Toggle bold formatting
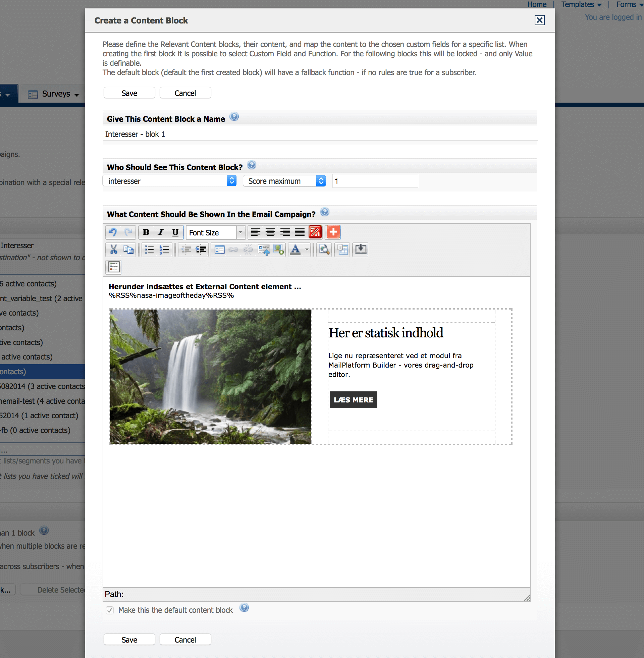644x658 pixels. (x=146, y=232)
